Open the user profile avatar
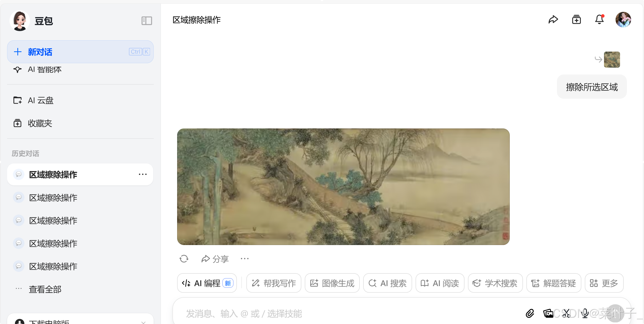644x324 pixels. click(x=623, y=19)
